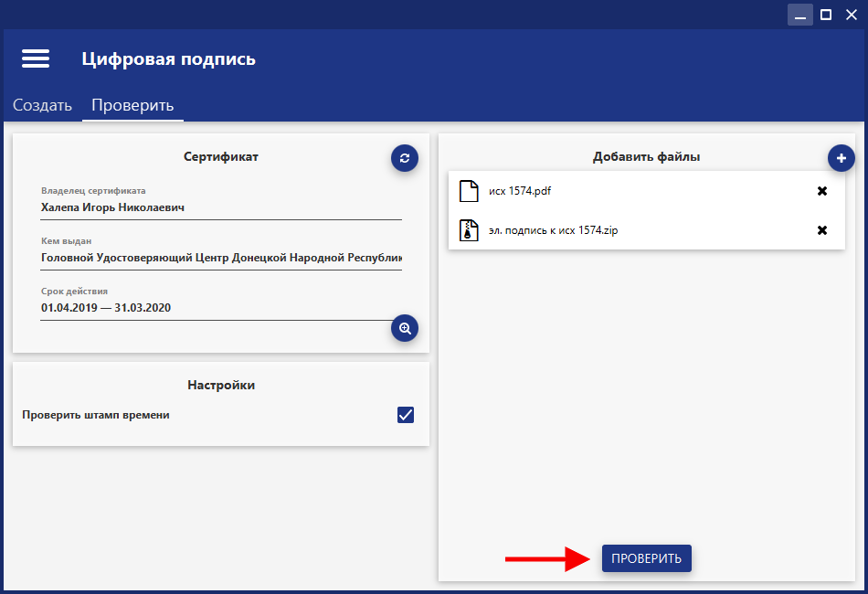Screen dimensions: 868x594
Task: Close the Цифровая подпись window
Action: coord(851,15)
